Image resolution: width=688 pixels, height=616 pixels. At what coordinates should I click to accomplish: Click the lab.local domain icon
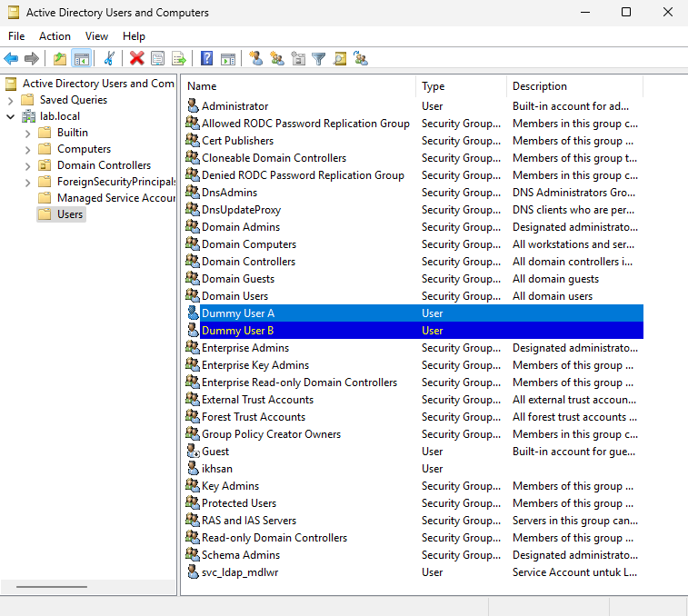point(28,116)
